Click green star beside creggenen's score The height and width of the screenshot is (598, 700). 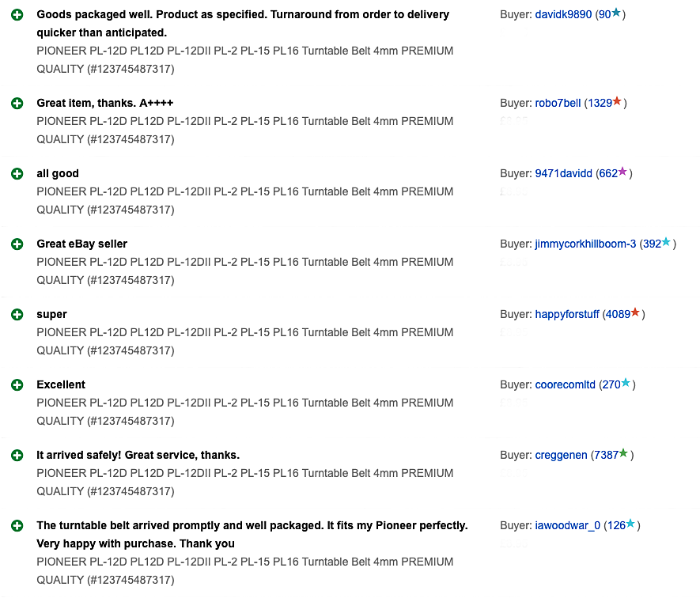623,454
